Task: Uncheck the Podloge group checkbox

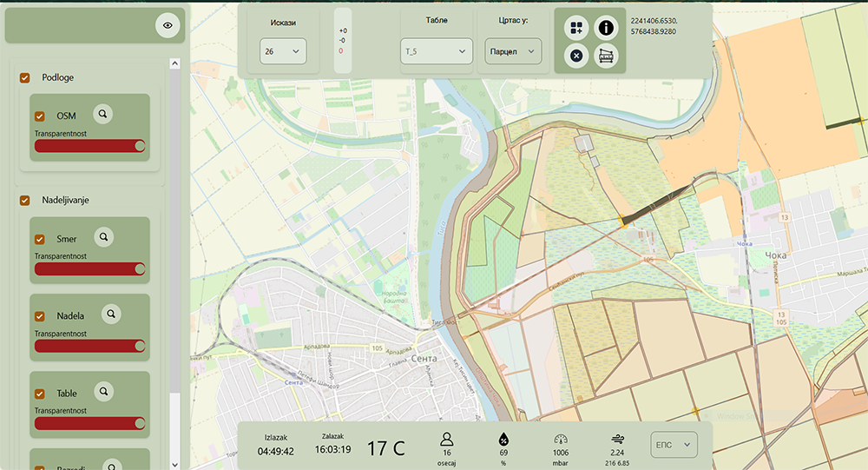Action: (25, 77)
